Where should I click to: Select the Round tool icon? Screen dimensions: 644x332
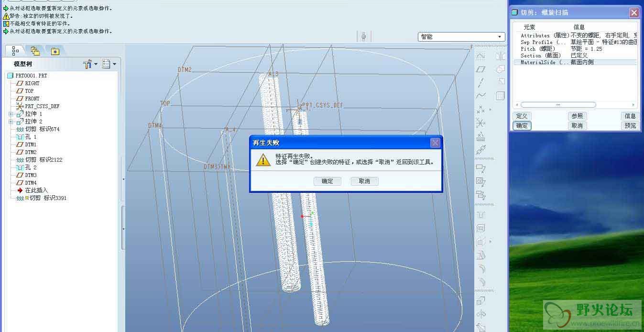tap(481, 268)
